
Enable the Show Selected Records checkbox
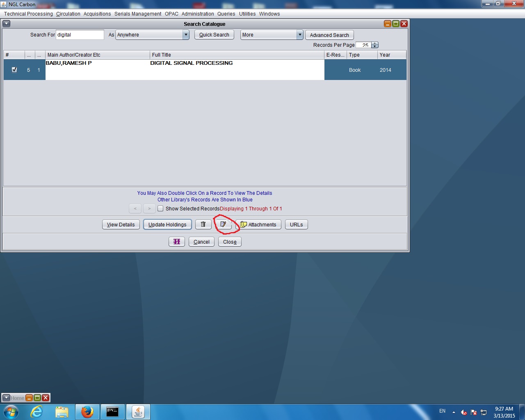click(160, 209)
